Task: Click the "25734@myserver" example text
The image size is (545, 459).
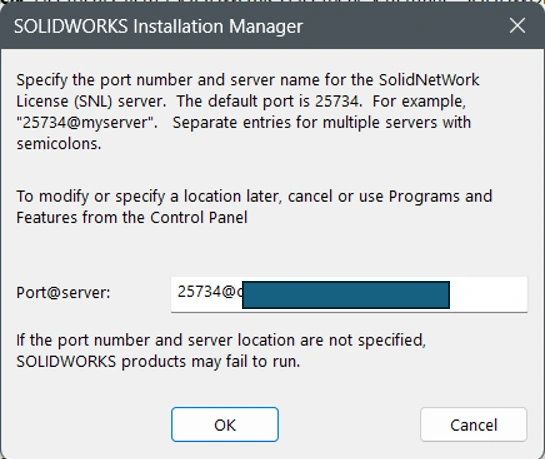Action: coord(87,123)
